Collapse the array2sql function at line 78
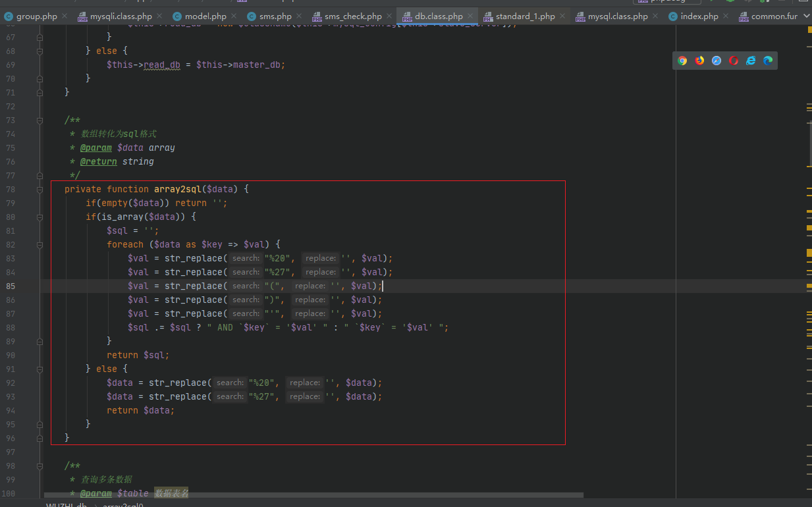This screenshot has height=507, width=812. coord(40,190)
